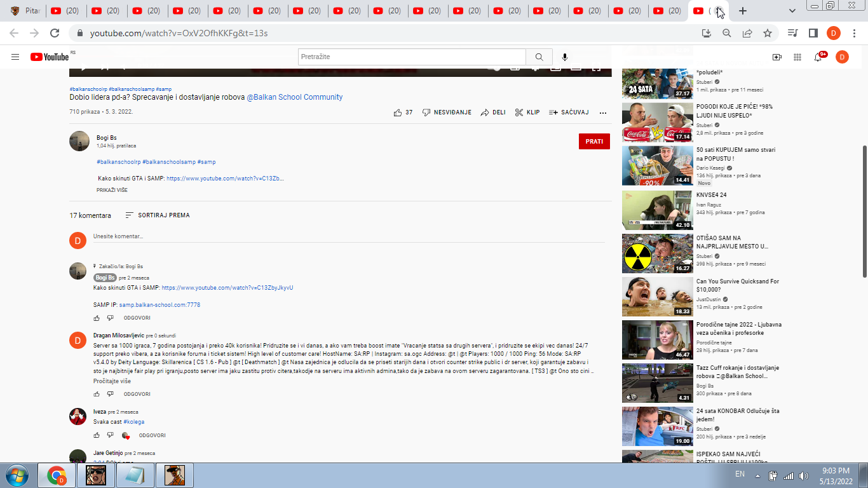Image resolution: width=868 pixels, height=488 pixels.
Task: Reply to Bogi Bs comment via ODGOVORI
Action: point(137,318)
